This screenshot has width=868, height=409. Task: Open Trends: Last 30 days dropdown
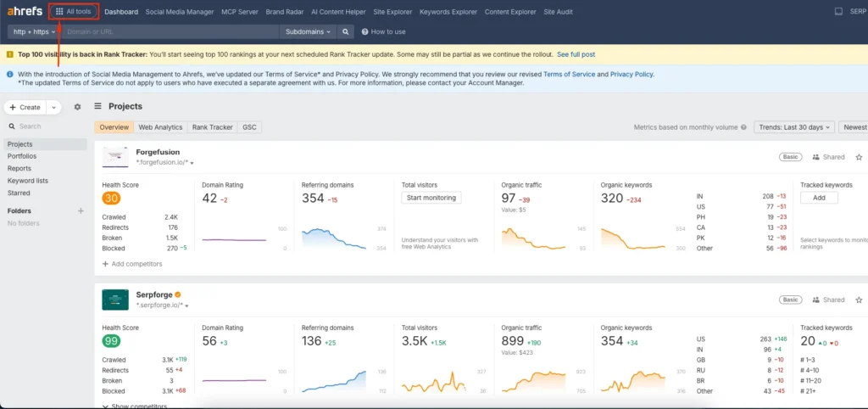tap(794, 127)
